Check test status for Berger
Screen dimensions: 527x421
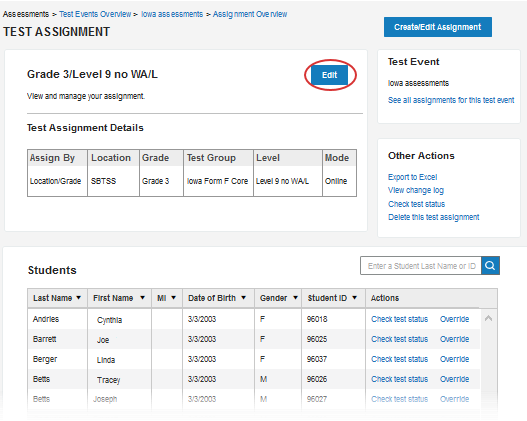point(400,359)
